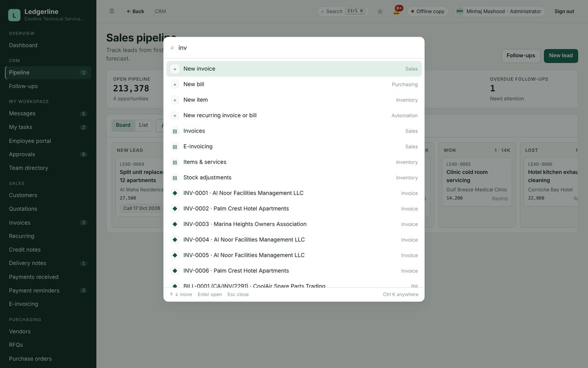Click the diamond icon beside INV-0002

(x=175, y=209)
